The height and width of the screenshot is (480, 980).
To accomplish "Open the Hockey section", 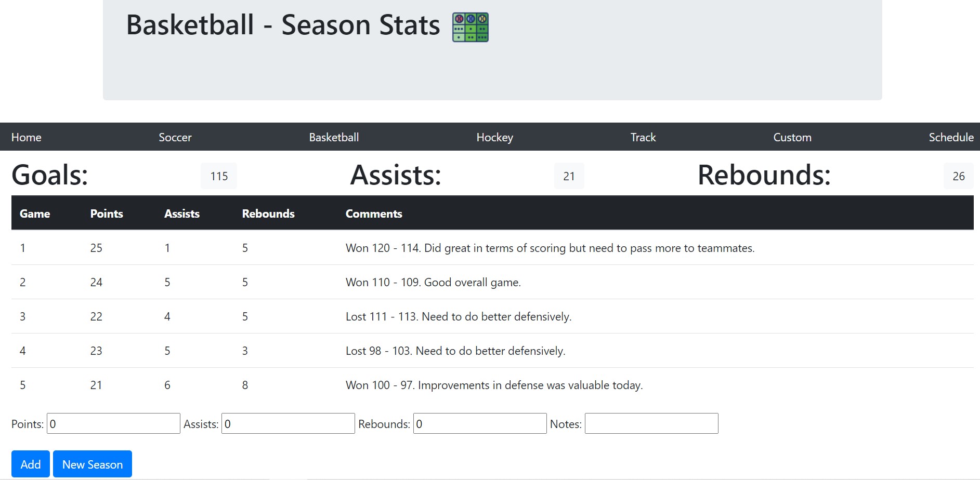I will (x=494, y=137).
